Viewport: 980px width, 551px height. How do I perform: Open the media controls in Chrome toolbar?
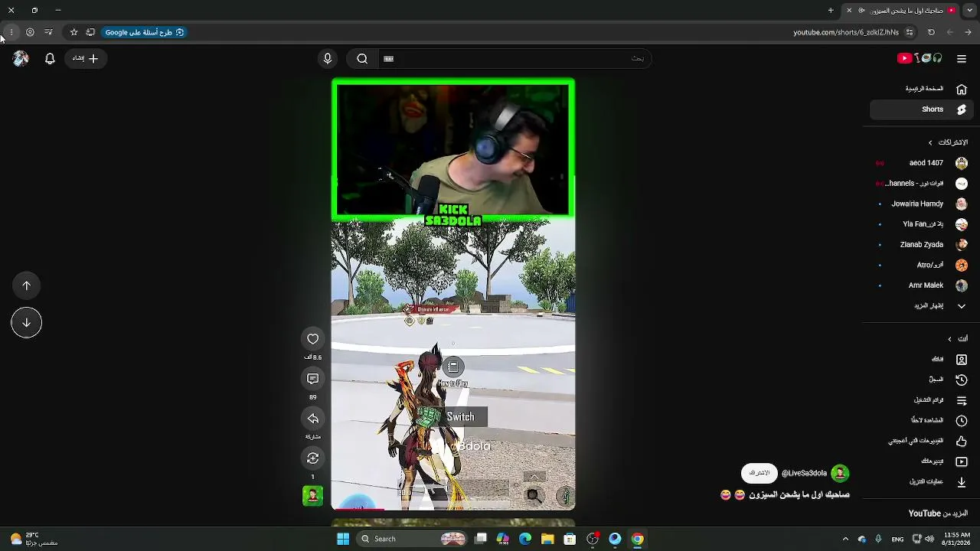[x=48, y=32]
